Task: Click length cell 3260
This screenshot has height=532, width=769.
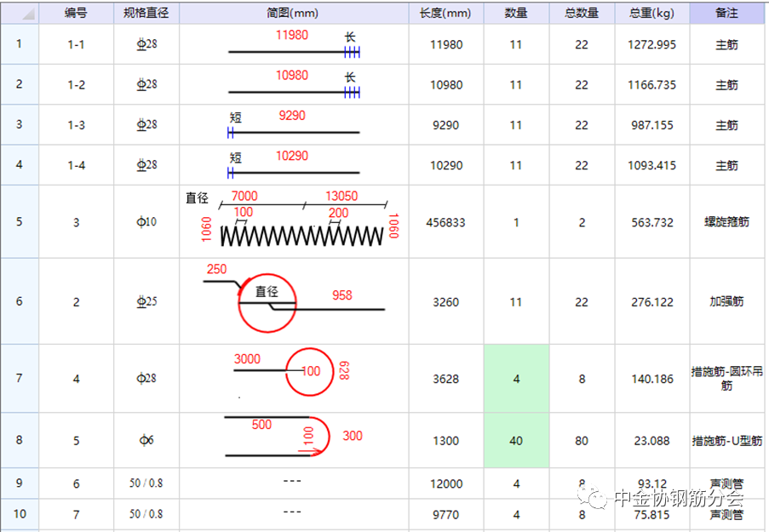Action: (445, 301)
